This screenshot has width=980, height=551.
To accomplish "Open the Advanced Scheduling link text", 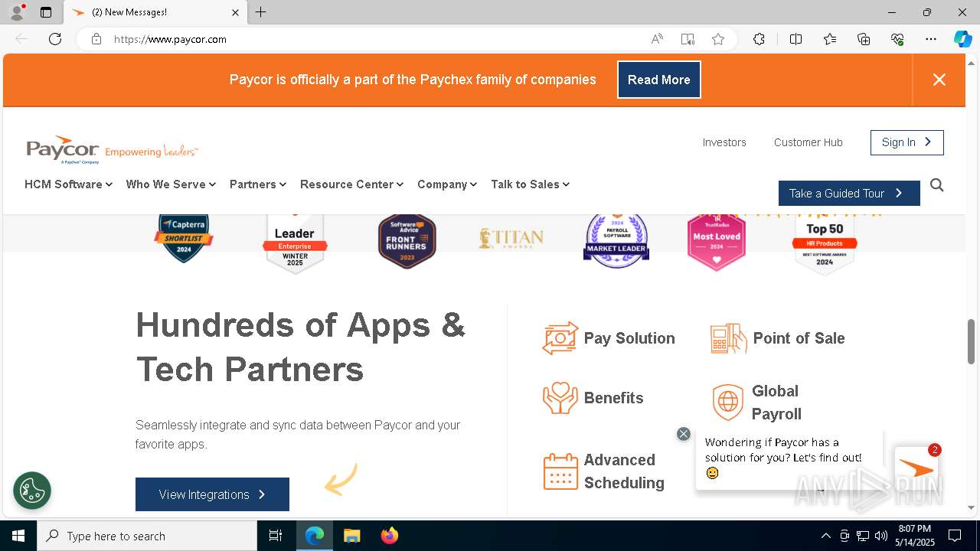I will 624,471.
